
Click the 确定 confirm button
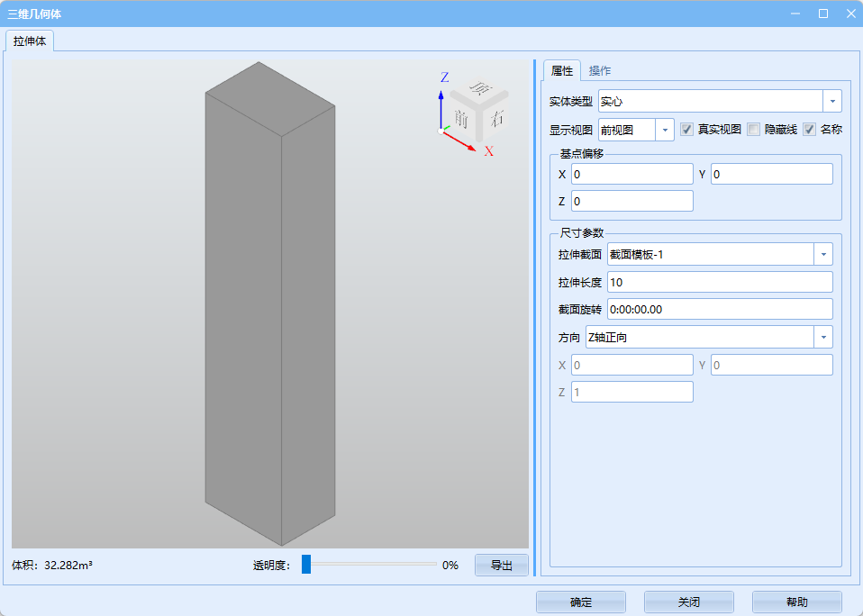coord(581,602)
